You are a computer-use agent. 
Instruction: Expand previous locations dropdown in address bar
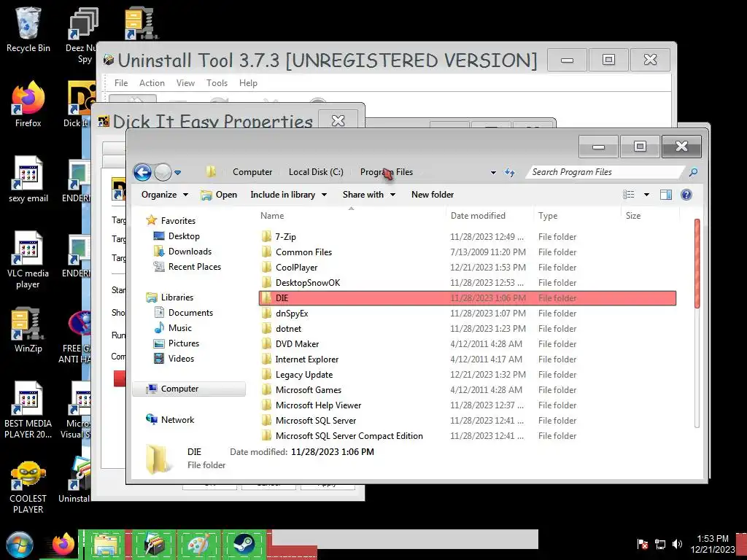[493, 172]
